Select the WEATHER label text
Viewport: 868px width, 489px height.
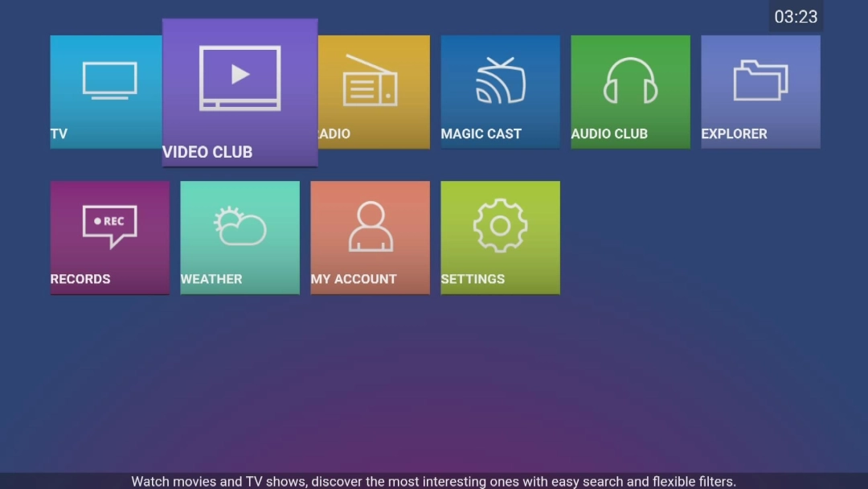click(x=211, y=279)
